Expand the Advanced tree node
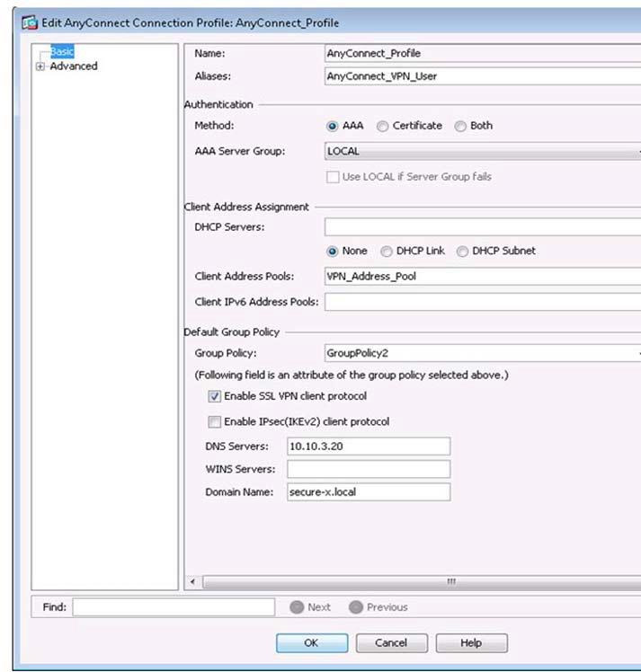This screenshot has height=672, width=641. 40,66
